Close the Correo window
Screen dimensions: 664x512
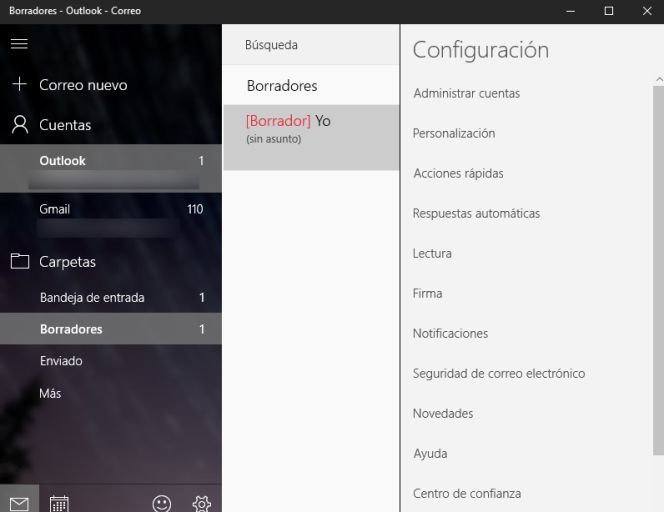pyautogui.click(x=647, y=11)
